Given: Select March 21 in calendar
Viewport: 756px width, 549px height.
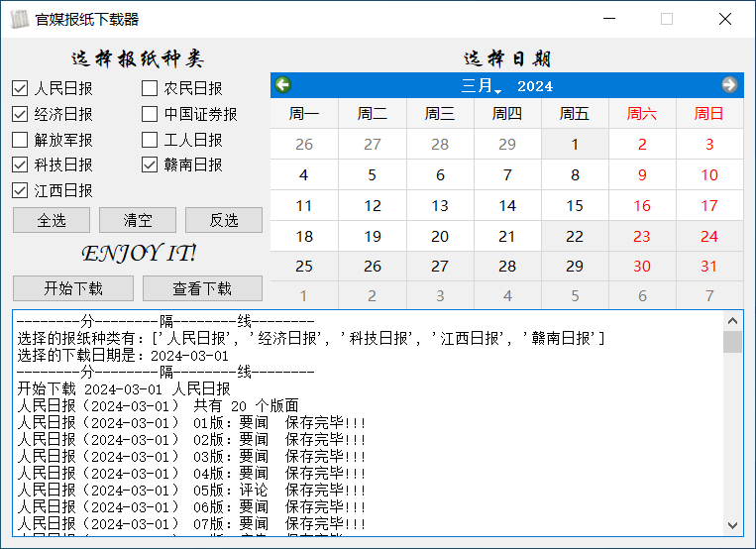Looking at the screenshot, I should [x=507, y=237].
